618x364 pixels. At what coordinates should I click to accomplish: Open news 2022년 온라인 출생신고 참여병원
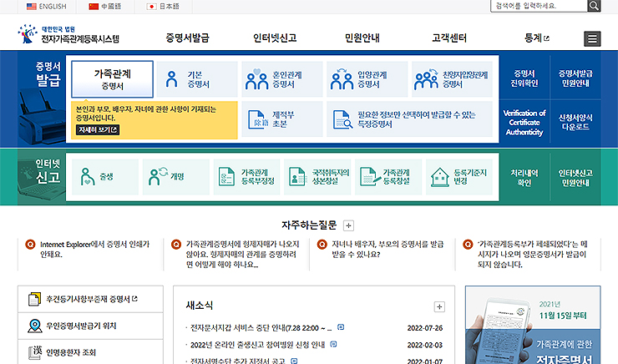tap(258, 345)
